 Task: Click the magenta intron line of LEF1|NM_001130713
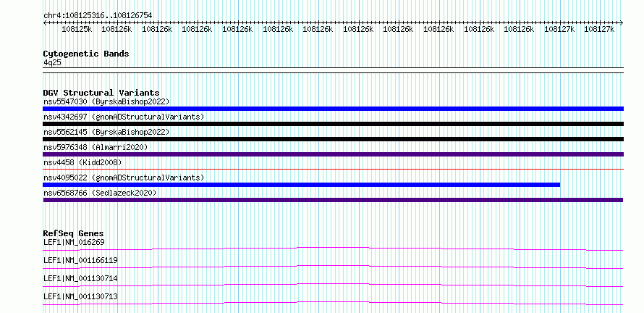coord(333,303)
